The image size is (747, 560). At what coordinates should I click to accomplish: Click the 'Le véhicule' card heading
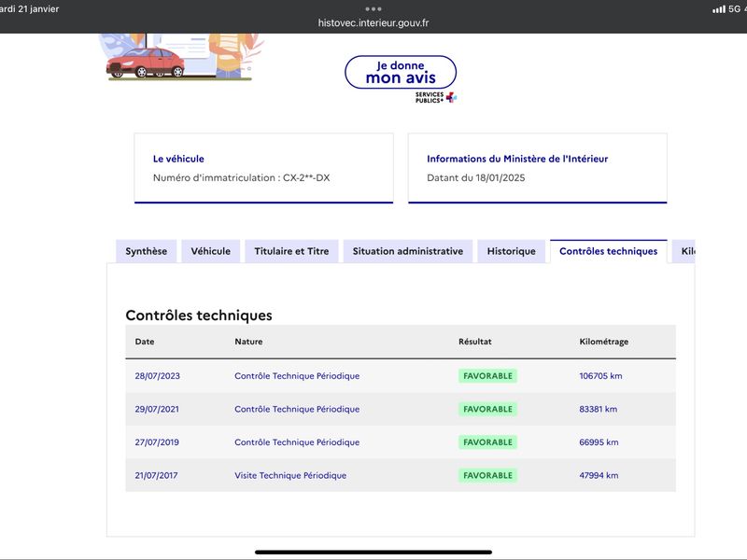pos(178,159)
